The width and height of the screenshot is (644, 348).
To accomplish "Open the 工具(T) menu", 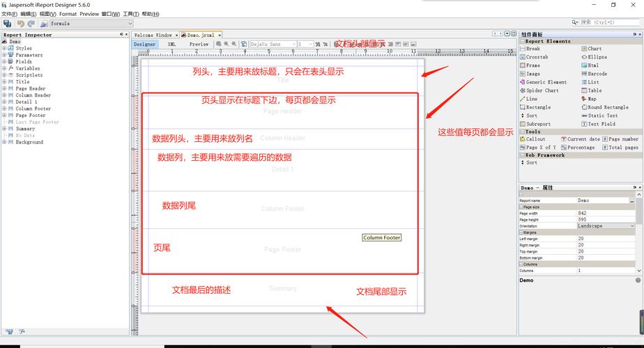I will 130,14.
